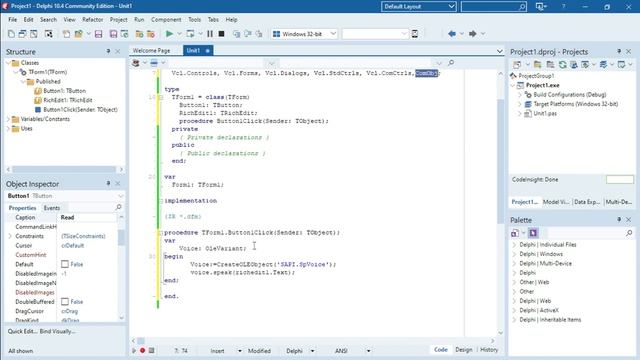Switch to the Design view tab
Viewport: 640px width, 360px height.
click(x=464, y=350)
